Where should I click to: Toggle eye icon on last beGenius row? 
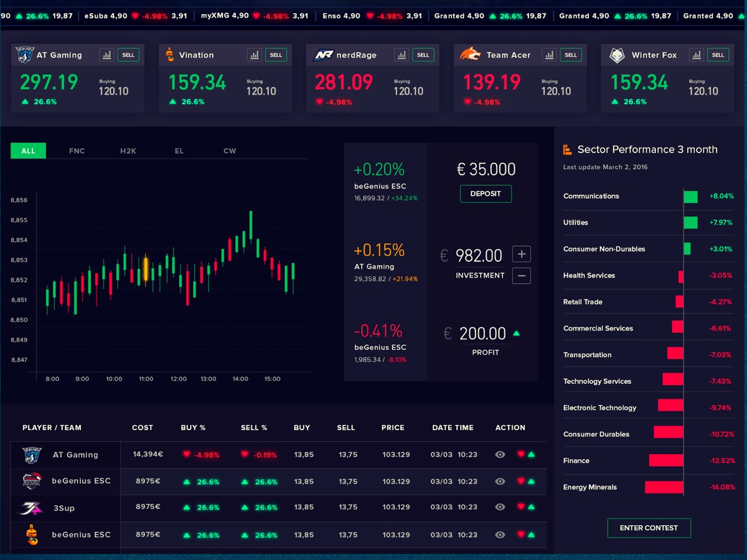coord(500,534)
